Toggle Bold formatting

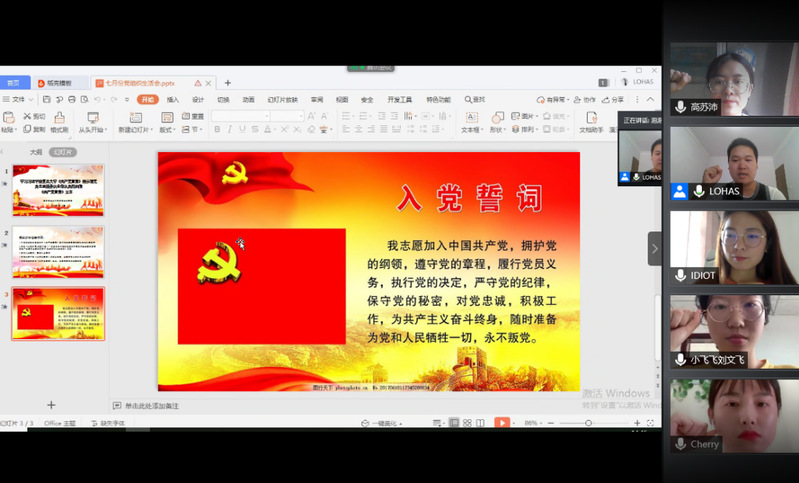[216, 129]
